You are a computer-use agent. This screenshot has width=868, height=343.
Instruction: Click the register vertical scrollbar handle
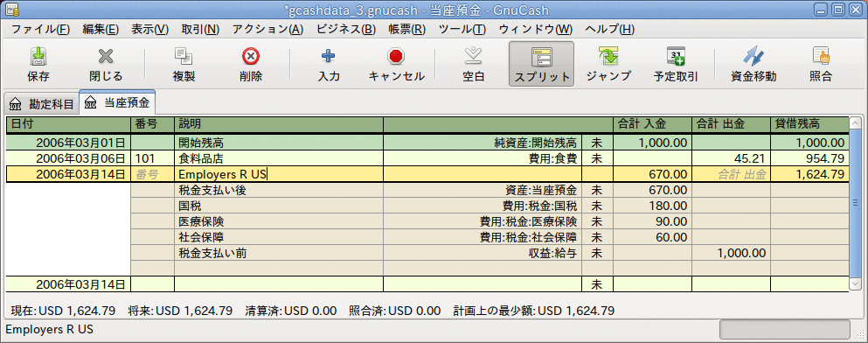point(854,202)
